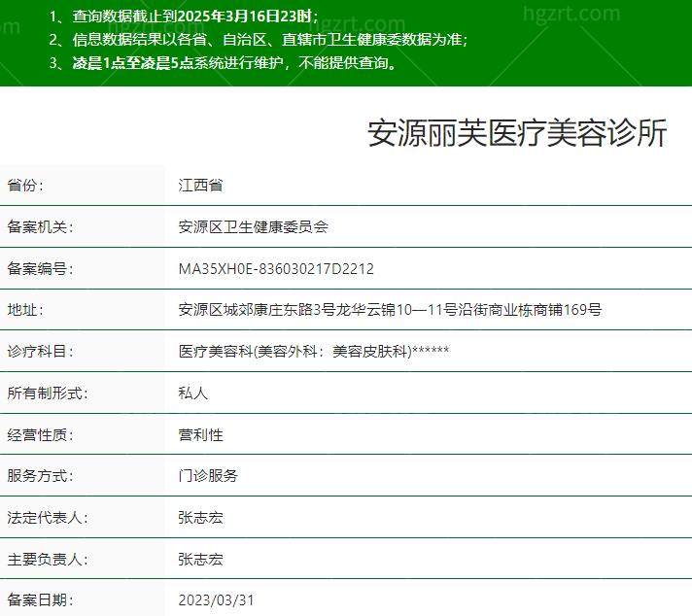
Task: Select 张志宏 in the 主要负责人 row
Action: pyautogui.click(x=201, y=559)
